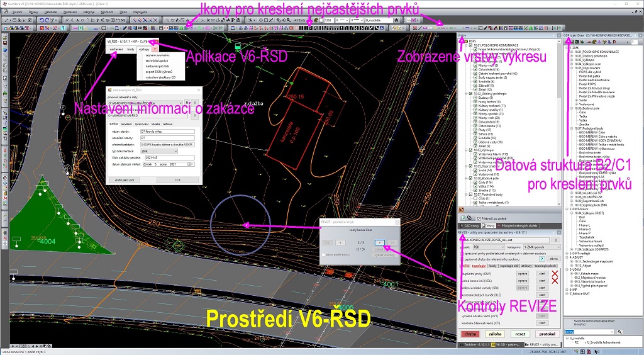Click the search magnifier button beside the bottom combo
The image size is (644, 355).
[619, 332]
